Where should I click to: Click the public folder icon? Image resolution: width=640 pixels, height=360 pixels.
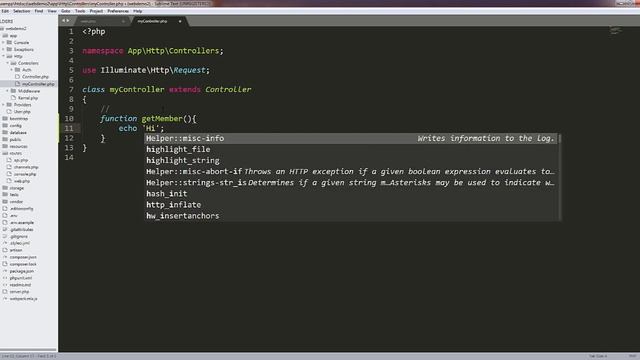(5, 139)
